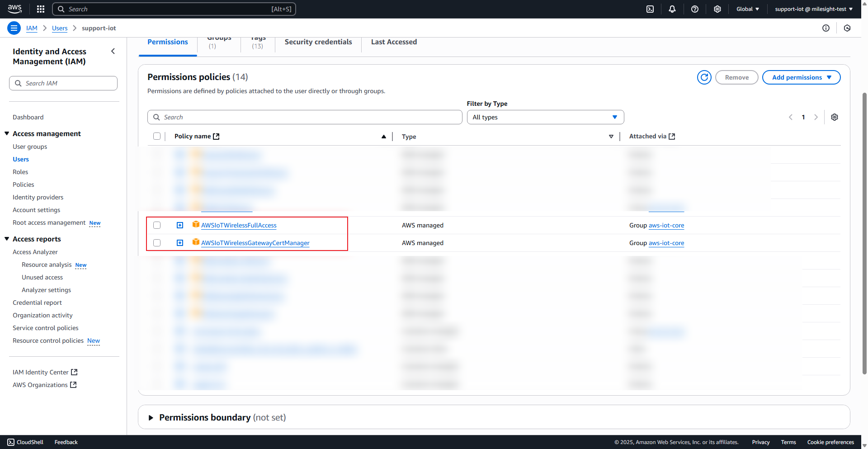Open table preferences gear icon
The image size is (868, 449).
tap(835, 117)
